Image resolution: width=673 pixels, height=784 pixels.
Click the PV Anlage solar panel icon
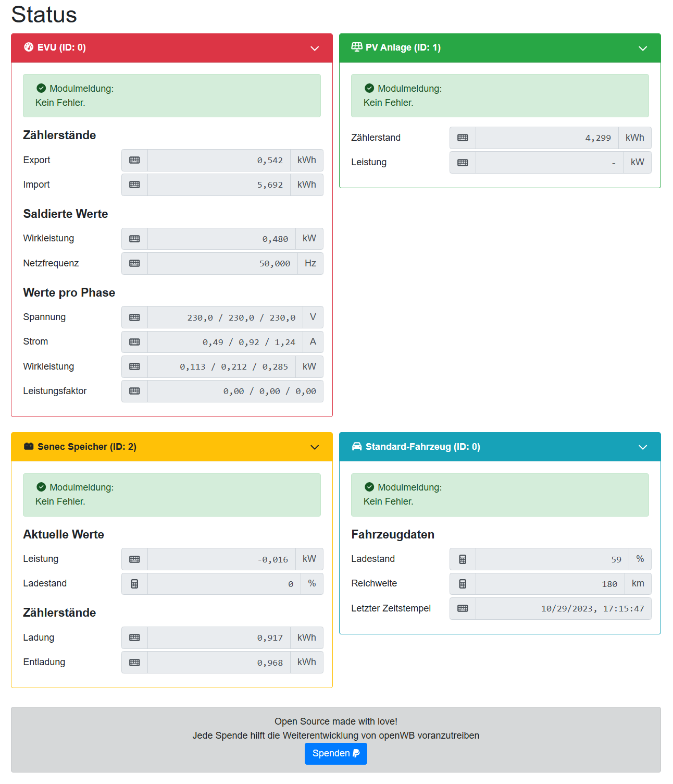[357, 47]
